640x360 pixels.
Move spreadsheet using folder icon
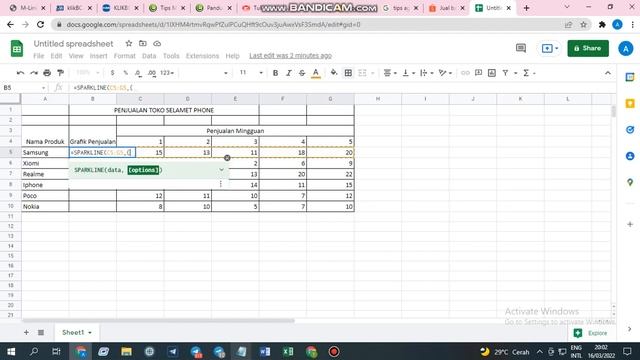(143, 43)
